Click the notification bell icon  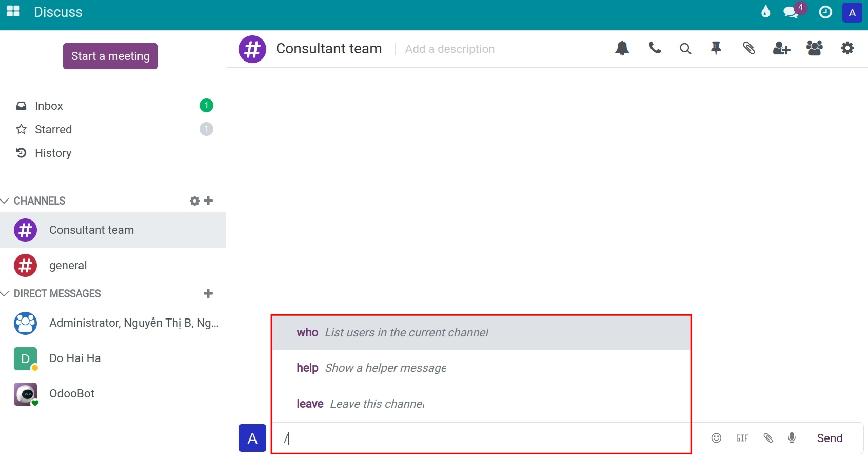pos(622,48)
